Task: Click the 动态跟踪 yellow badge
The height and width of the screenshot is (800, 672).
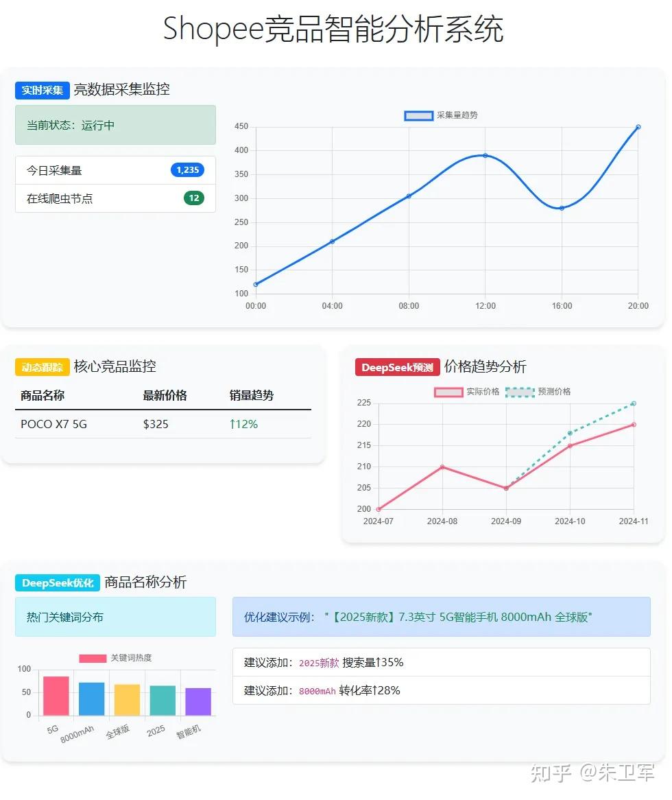Action: [43, 367]
